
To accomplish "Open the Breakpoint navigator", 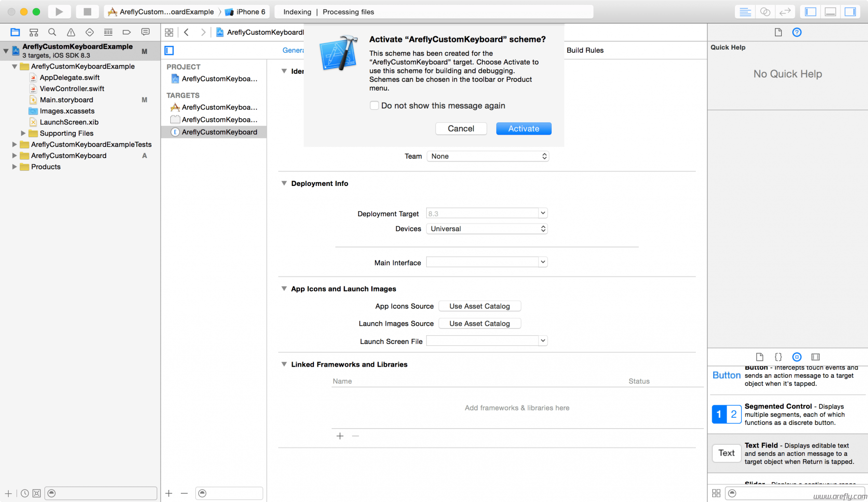I will pos(127,32).
